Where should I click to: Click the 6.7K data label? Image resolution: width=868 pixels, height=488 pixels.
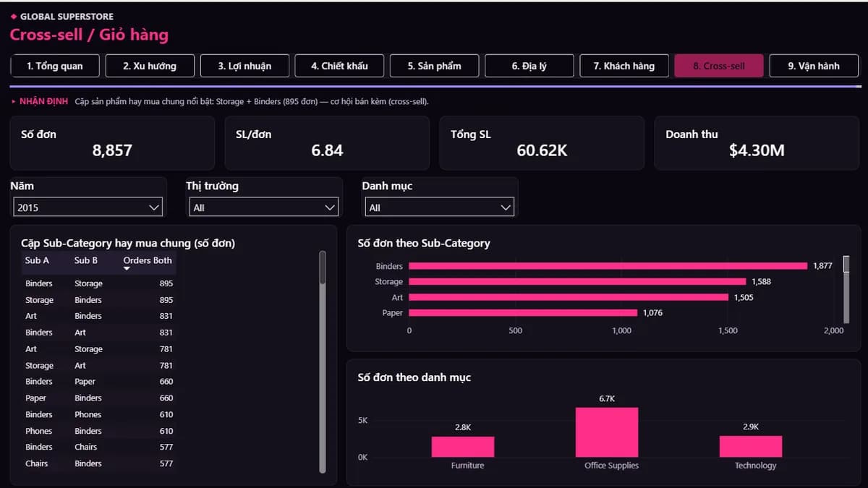607,399
